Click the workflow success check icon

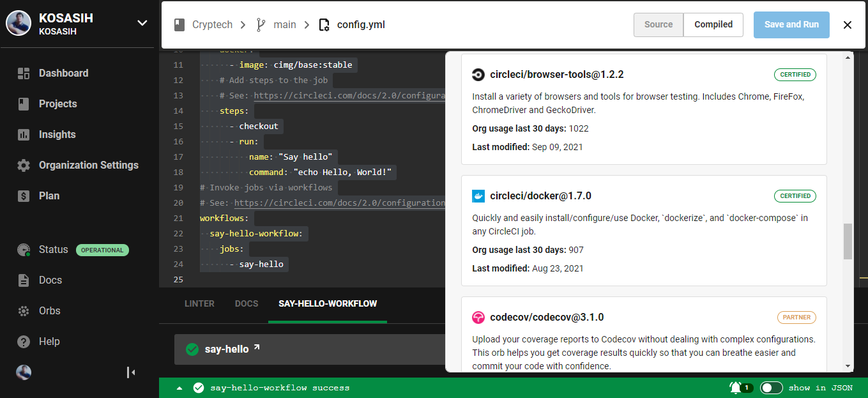(199, 388)
